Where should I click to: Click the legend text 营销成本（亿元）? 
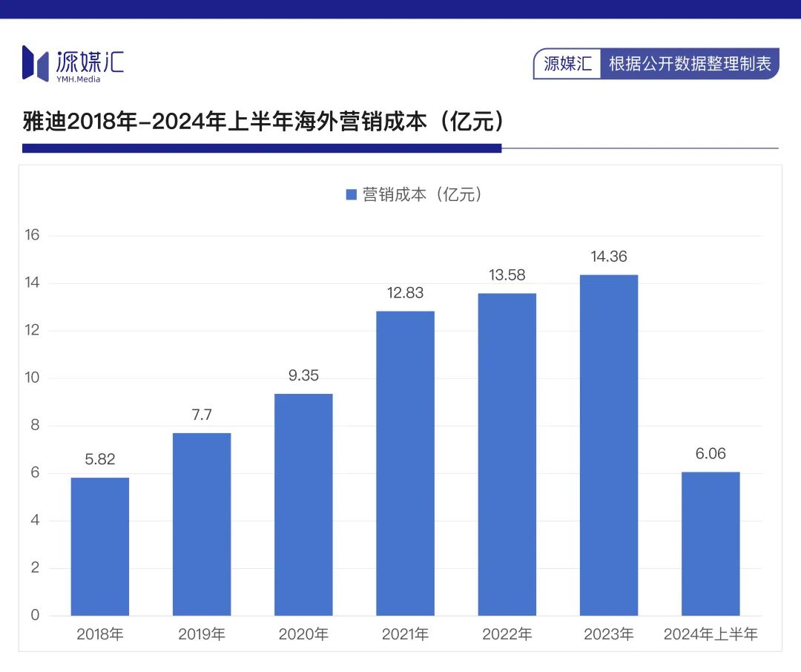pyautogui.click(x=423, y=195)
